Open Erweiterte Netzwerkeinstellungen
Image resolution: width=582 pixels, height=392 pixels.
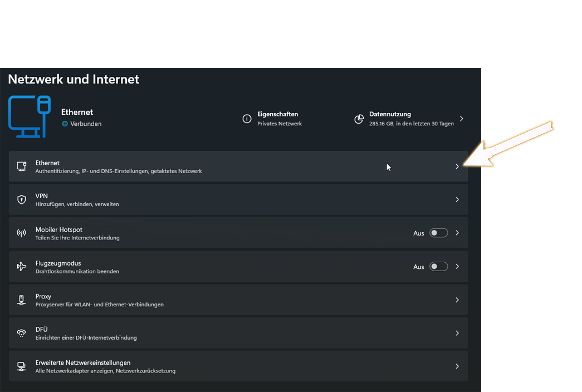pos(238,366)
